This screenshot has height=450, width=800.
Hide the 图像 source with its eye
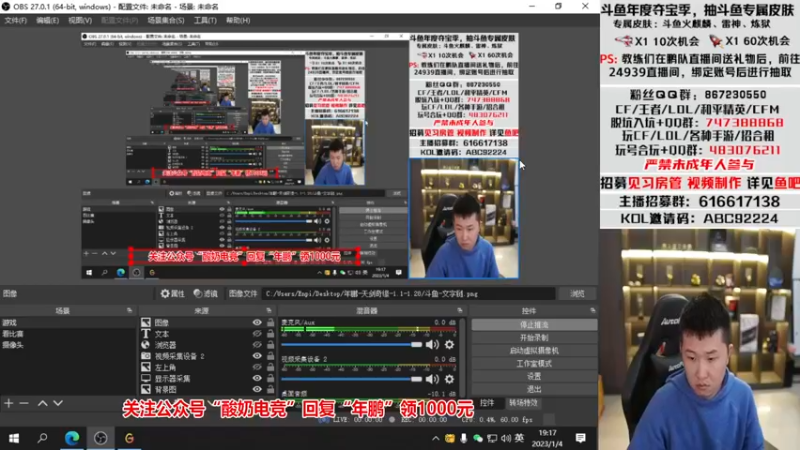coord(257,322)
